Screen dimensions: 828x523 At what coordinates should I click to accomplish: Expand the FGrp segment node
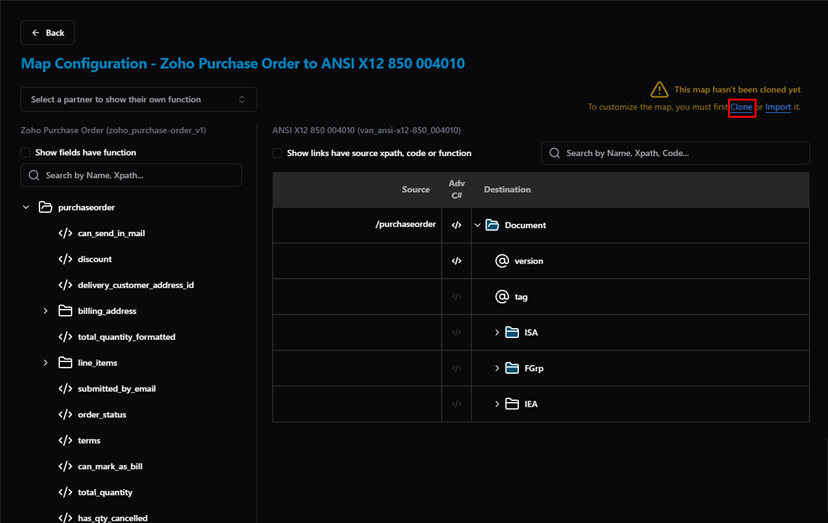(497, 368)
